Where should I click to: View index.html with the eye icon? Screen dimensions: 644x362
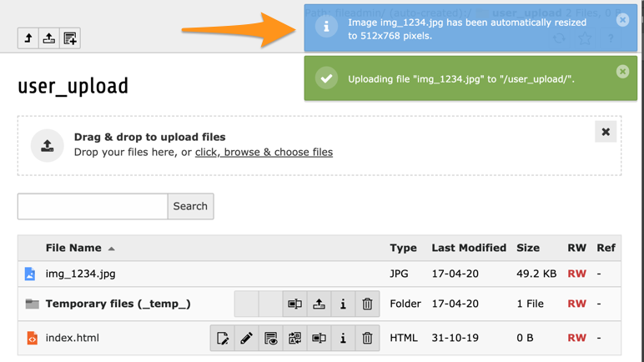pyautogui.click(x=270, y=339)
